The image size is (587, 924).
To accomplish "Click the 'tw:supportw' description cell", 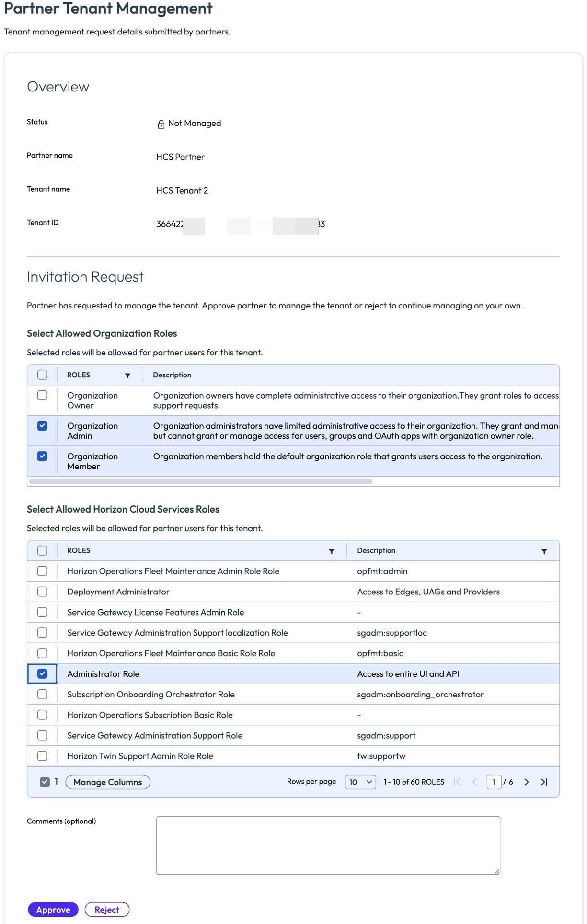I will coord(381,756).
